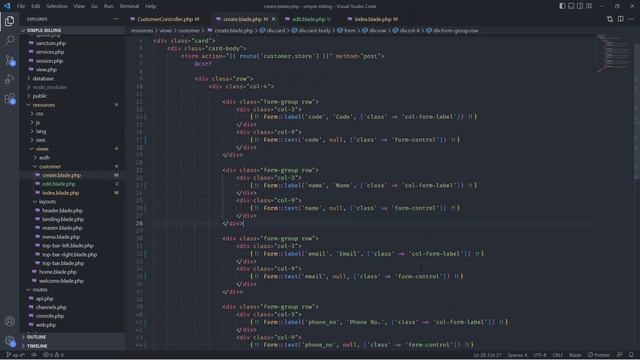This screenshot has width=640, height=360.
Task: Open editor more actions ellipsis
Action: pyautogui.click(x=631, y=19)
